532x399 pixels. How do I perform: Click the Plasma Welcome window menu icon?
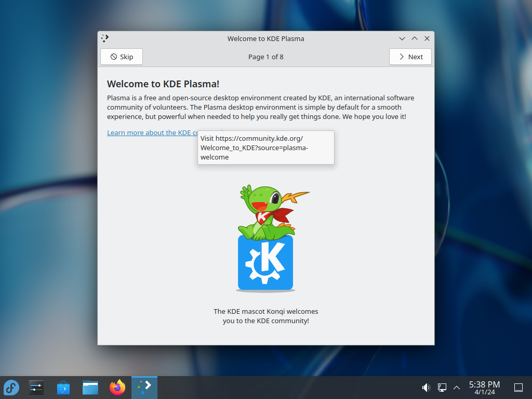tap(105, 38)
